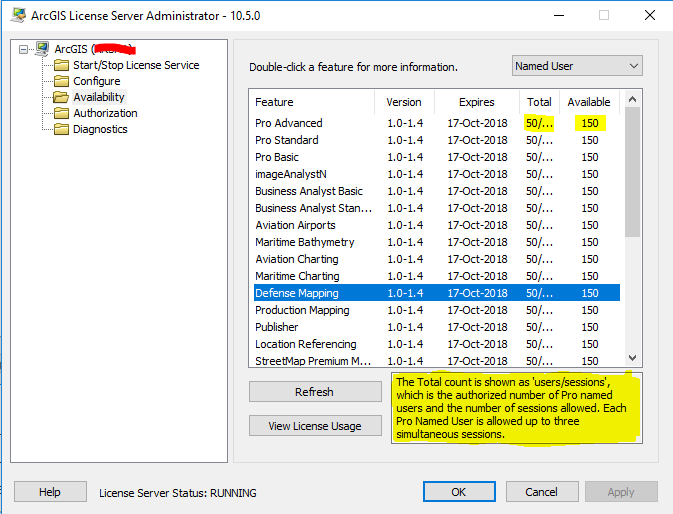Image resolution: width=673 pixels, height=514 pixels.
Task: Click the open Availability folder icon
Action: pos(61,97)
